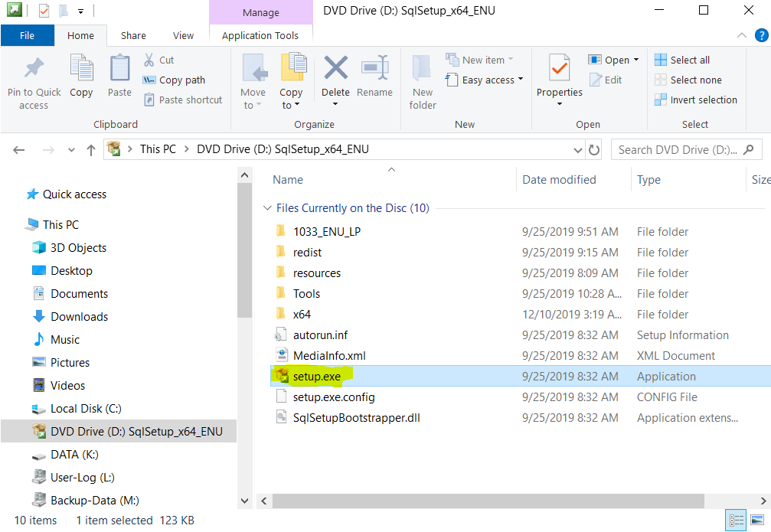771x532 pixels.
Task: Switch to the Share ribbon tab
Action: [x=133, y=35]
